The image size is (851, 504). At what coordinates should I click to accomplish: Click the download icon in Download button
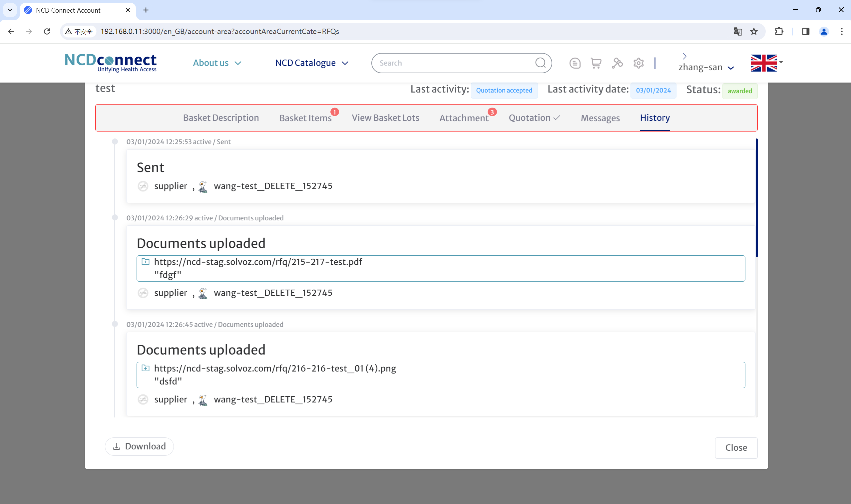click(117, 447)
